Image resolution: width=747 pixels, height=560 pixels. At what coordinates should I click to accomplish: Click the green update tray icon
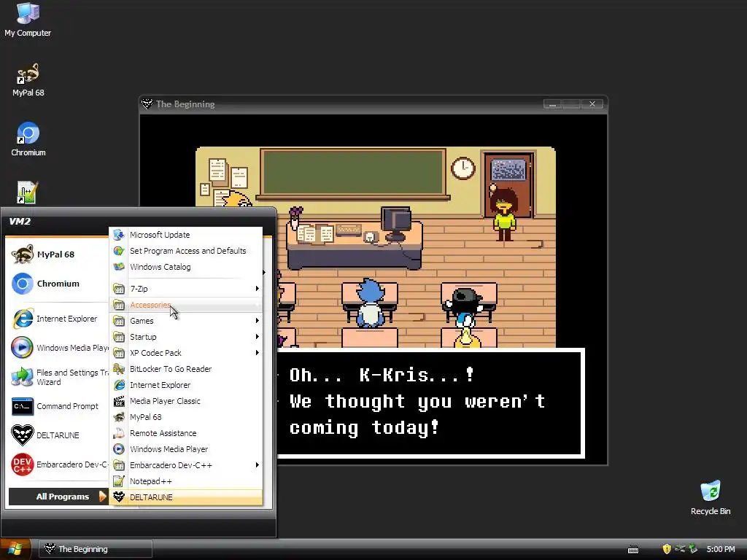(x=693, y=548)
